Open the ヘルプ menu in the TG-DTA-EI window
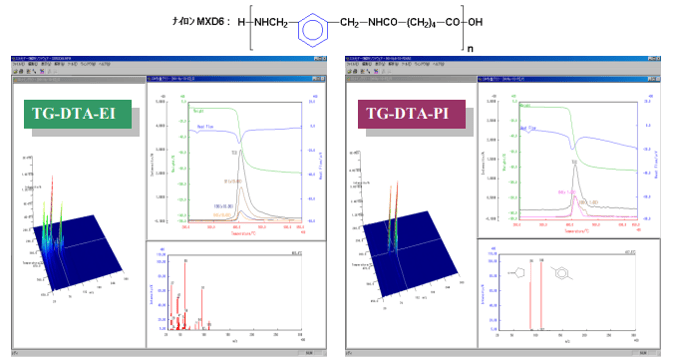 point(104,64)
